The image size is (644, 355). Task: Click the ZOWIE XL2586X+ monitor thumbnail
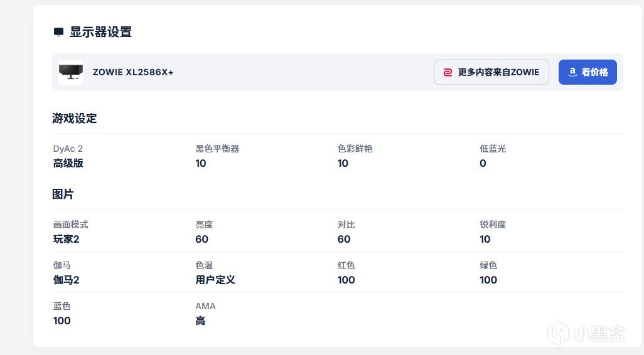[x=71, y=72]
